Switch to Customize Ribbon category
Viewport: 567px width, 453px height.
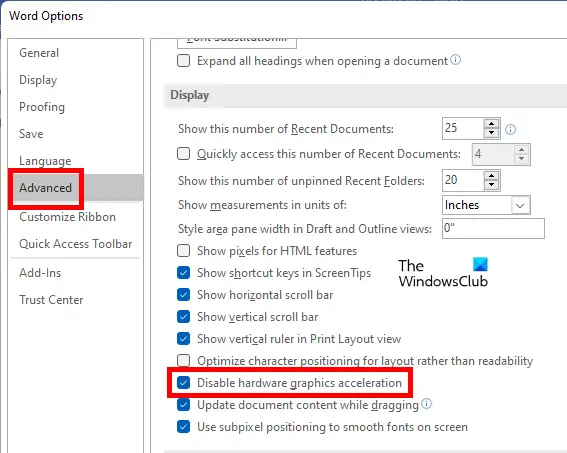pos(67,217)
